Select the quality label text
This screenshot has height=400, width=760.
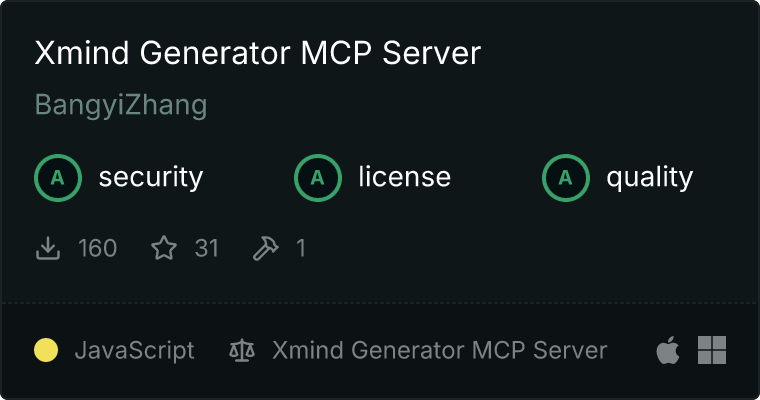649,177
